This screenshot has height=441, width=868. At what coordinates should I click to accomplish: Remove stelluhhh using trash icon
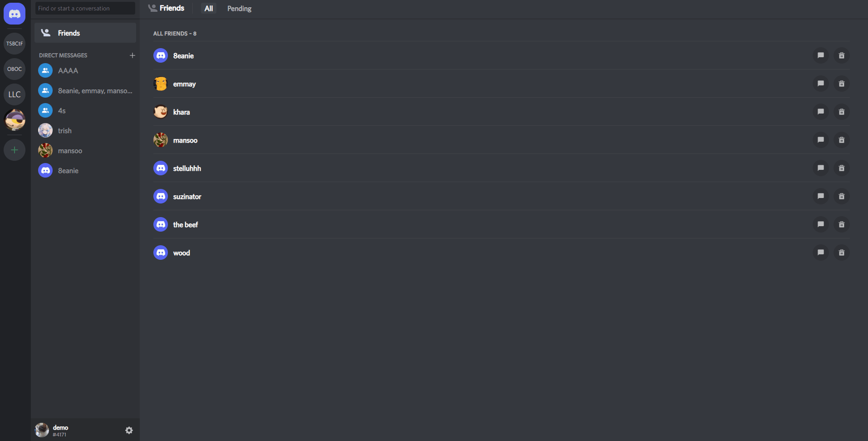[841, 168]
